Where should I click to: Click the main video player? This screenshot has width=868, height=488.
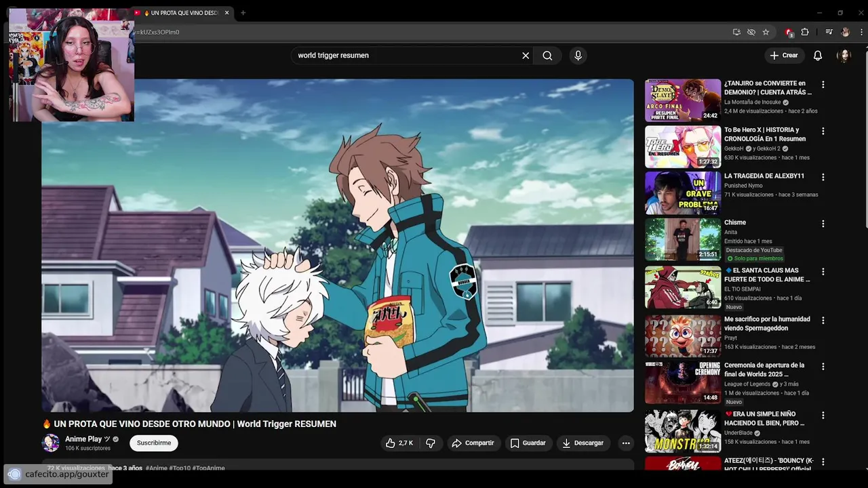338,245
